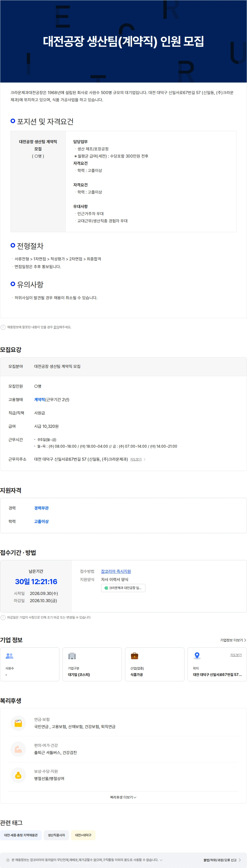Open 기업정보 더보기 link

(x=233, y=640)
